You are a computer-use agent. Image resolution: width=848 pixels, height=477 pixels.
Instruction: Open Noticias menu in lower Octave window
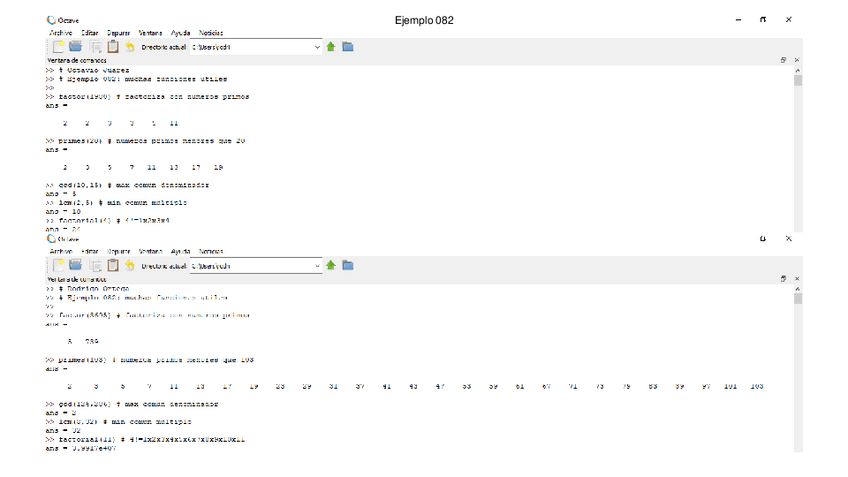point(211,251)
